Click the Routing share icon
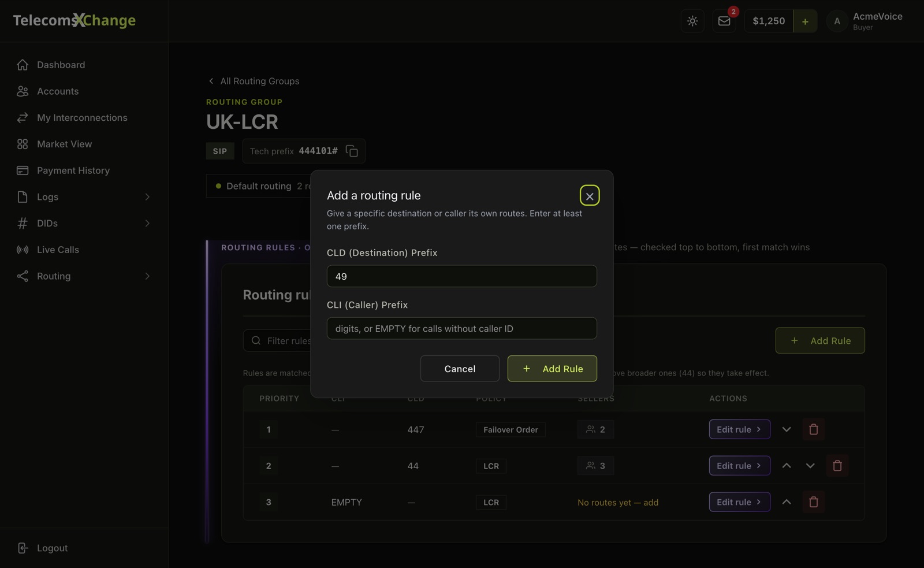 tap(23, 276)
